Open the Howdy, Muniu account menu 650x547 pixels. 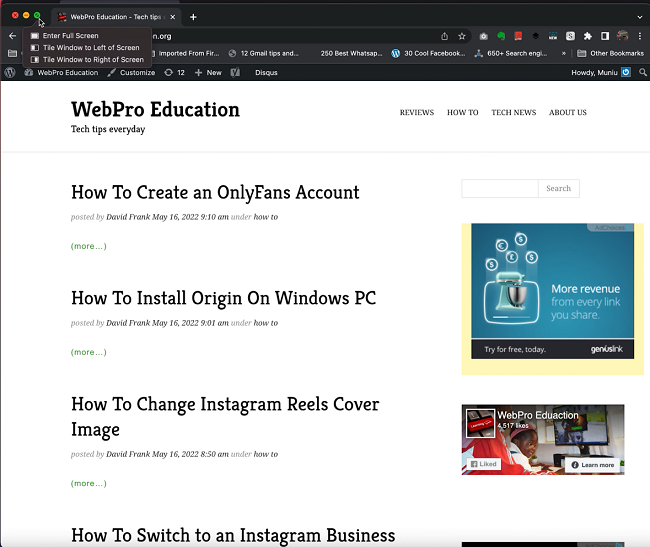pos(601,73)
